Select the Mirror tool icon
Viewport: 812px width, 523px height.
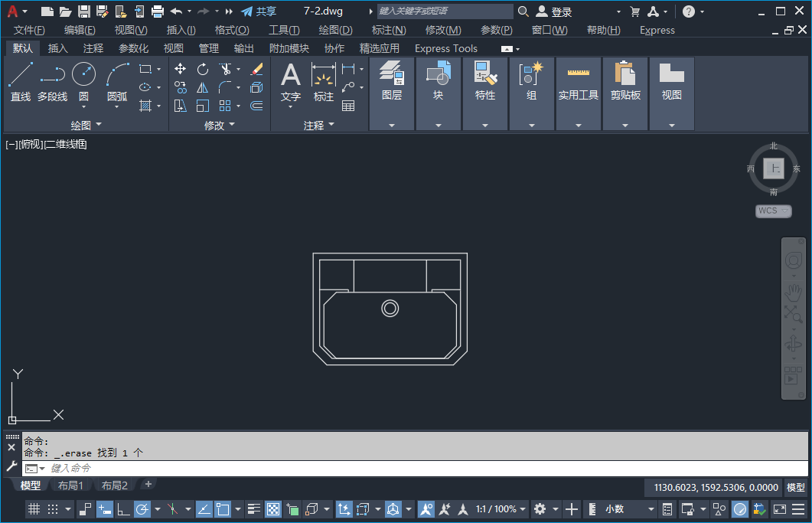203,87
